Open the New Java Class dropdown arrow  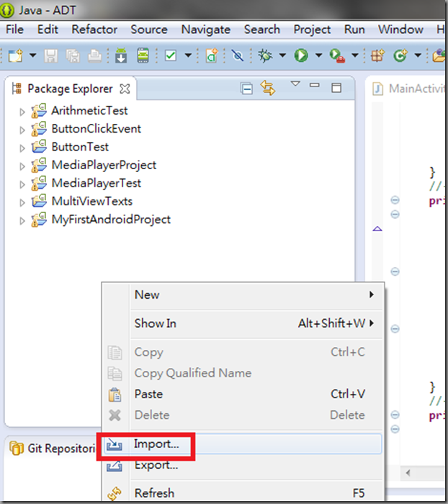(x=418, y=55)
